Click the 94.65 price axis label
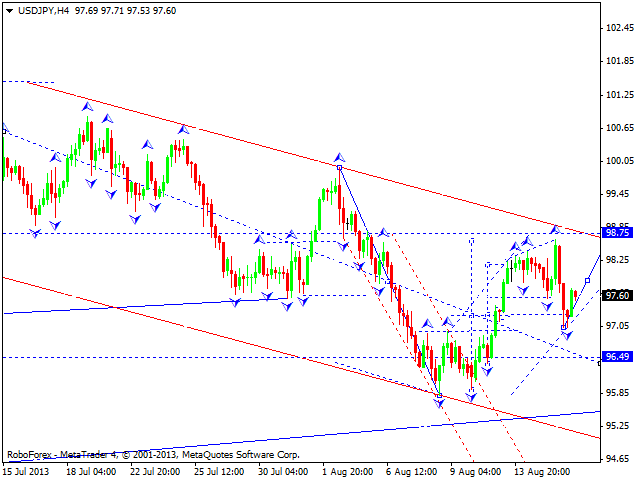This screenshot has height=480, width=640. point(620,459)
